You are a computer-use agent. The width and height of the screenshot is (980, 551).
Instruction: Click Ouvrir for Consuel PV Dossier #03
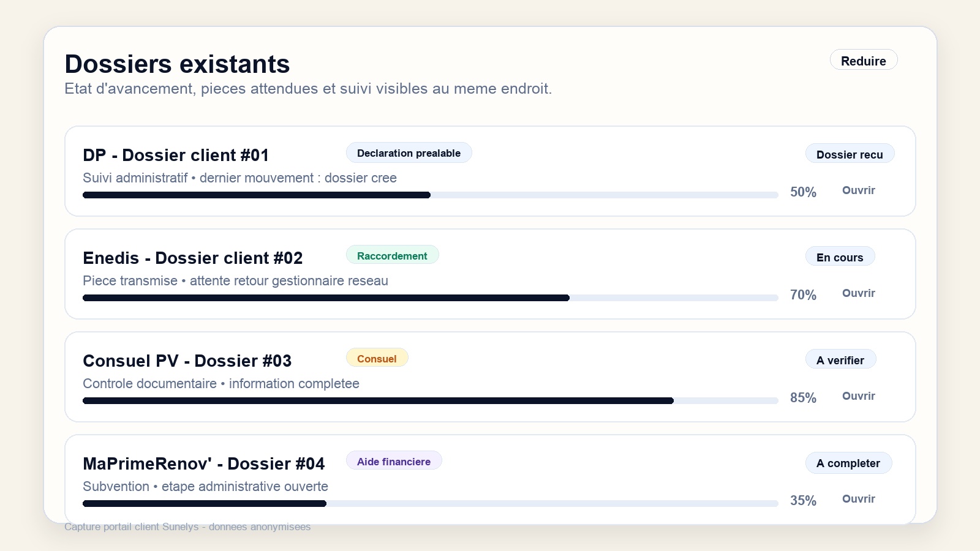858,396
